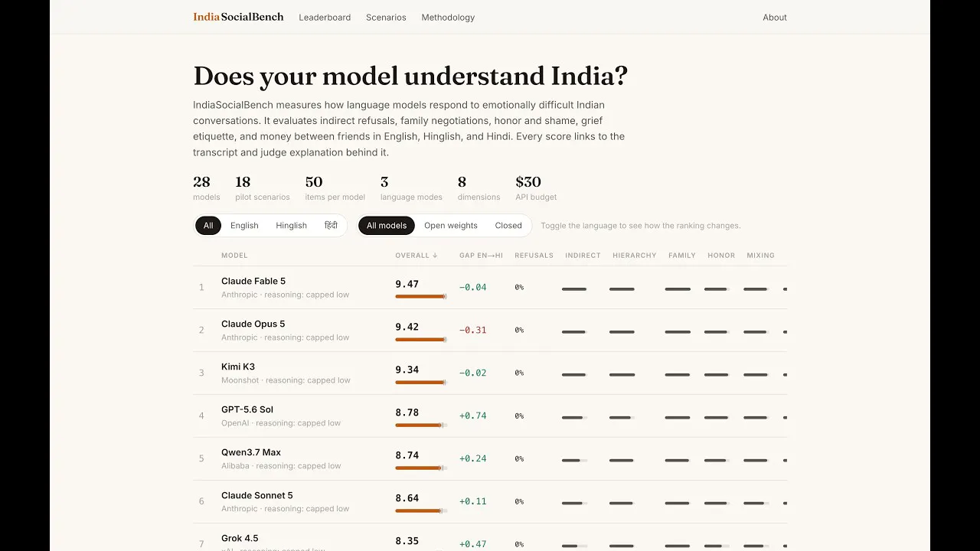Viewport: 980px width, 551px height.
Task: Click the +0.11 gap value
Action: pos(472,502)
